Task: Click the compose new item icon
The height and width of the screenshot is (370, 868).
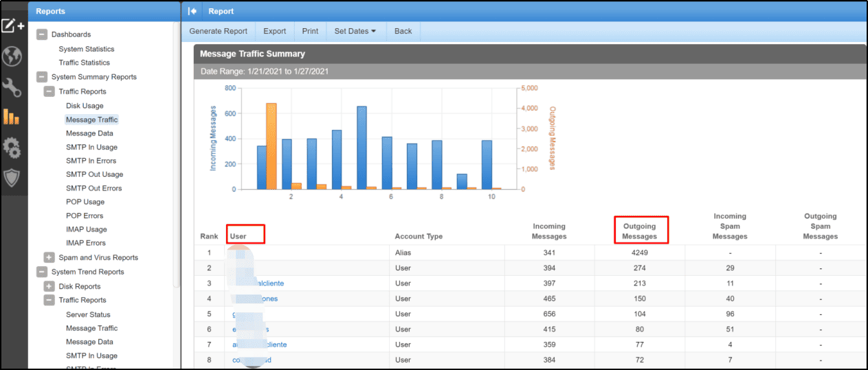Action: [x=12, y=26]
